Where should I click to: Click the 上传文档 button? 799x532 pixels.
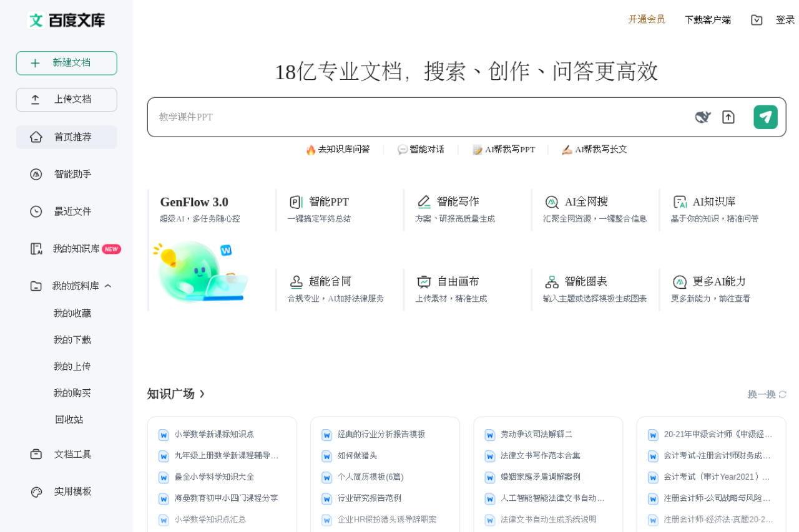point(67,100)
